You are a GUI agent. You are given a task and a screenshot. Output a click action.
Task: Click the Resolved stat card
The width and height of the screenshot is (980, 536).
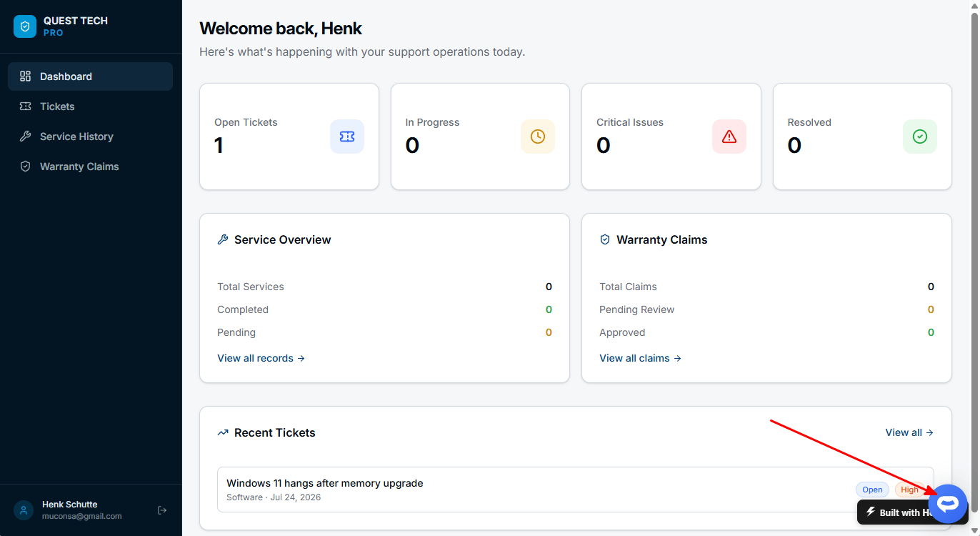862,137
